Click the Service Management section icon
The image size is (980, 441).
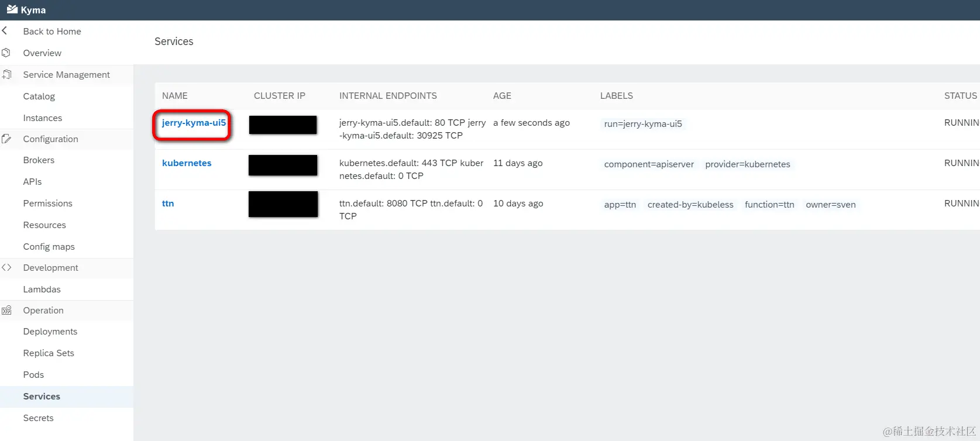click(x=7, y=74)
